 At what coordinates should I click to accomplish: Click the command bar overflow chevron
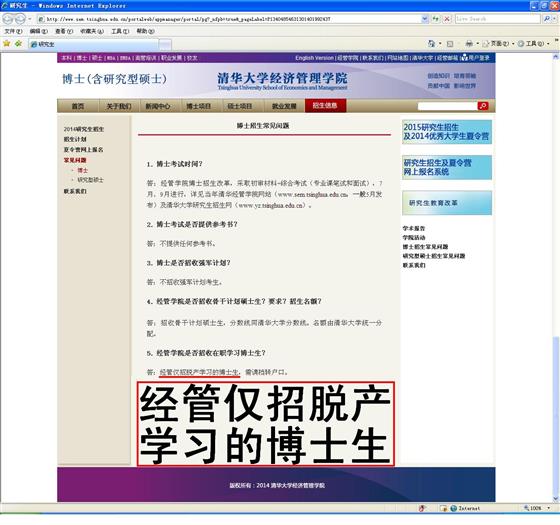pos(556,40)
